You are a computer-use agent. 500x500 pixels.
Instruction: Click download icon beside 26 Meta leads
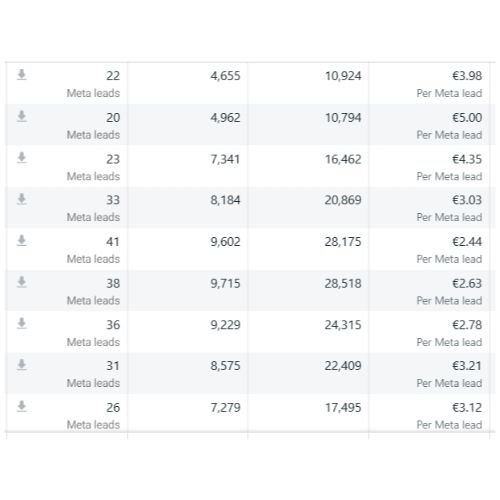coord(22,407)
